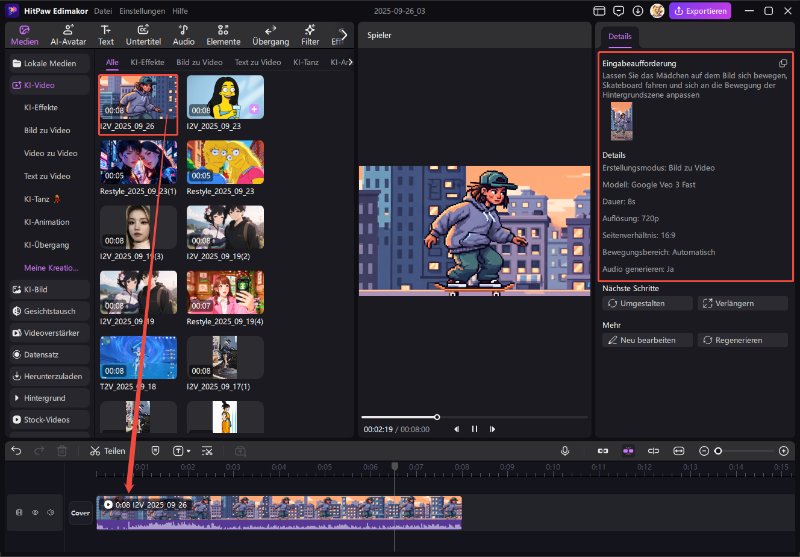Image resolution: width=800 pixels, height=557 pixels.
Task: Click the Umgestalten button
Action: click(647, 303)
